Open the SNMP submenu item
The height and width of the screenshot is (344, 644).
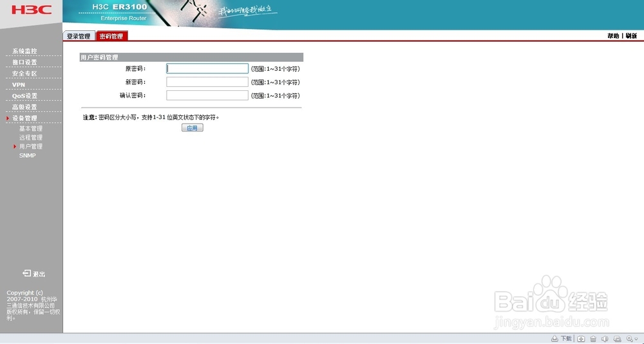(28, 155)
